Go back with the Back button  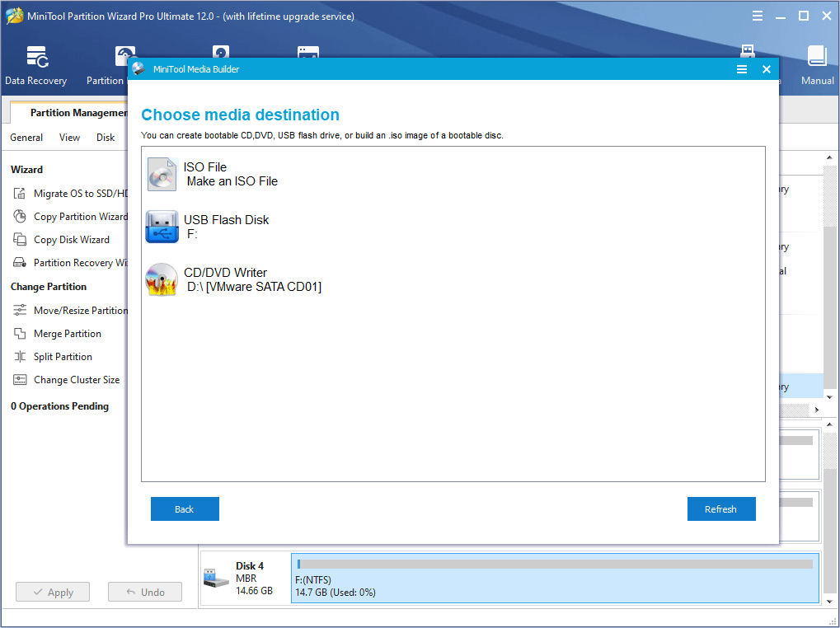185,508
